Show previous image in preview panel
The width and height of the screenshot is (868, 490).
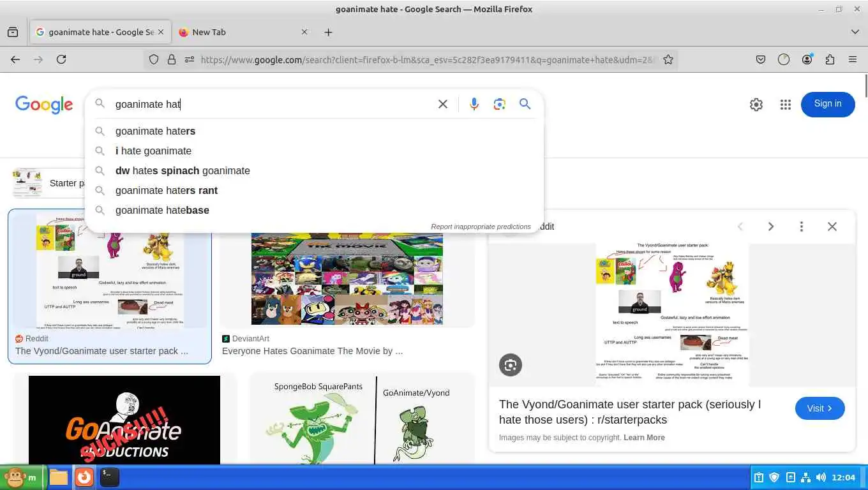point(740,226)
